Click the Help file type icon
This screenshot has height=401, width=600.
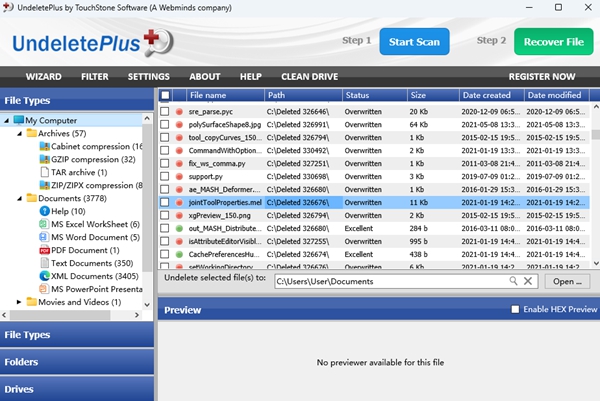pyautogui.click(x=42, y=210)
